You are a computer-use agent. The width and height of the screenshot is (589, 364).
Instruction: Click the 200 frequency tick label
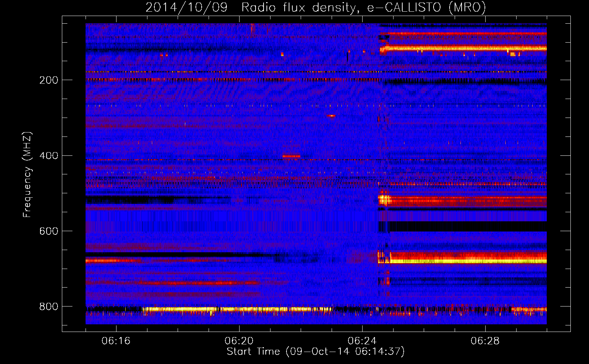pyautogui.click(x=49, y=80)
